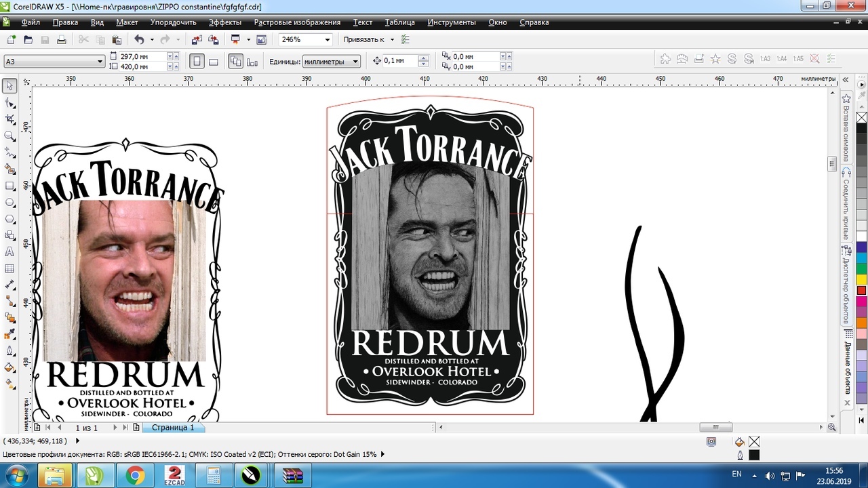The image size is (868, 488).
Task: Open the zoom level 246% dropdown
Action: click(x=328, y=39)
